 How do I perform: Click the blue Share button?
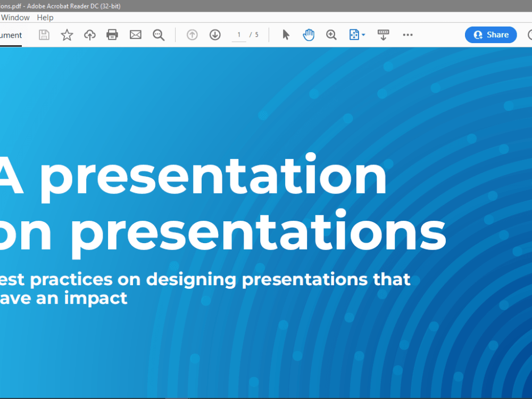point(491,35)
